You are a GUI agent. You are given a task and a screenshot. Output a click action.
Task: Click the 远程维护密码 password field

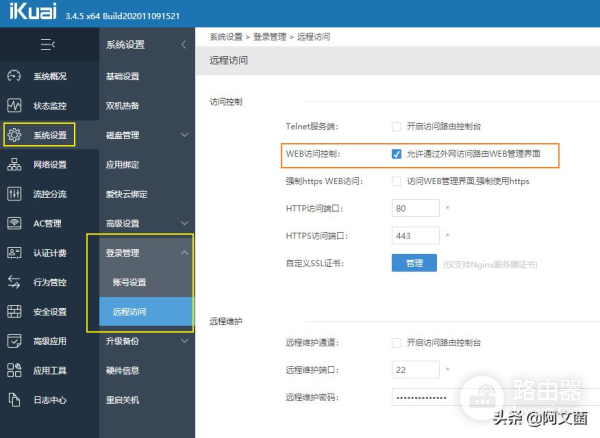click(x=496, y=397)
